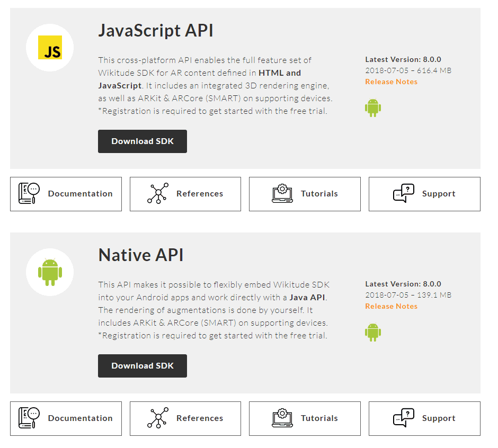This screenshot has width=498, height=448.
Task: Click the Android icon under JavaScript API release notes
Action: [373, 108]
